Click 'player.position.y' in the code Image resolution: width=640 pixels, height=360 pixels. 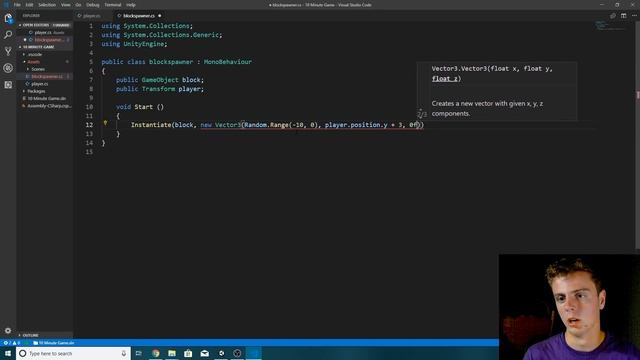pyautogui.click(x=356, y=125)
